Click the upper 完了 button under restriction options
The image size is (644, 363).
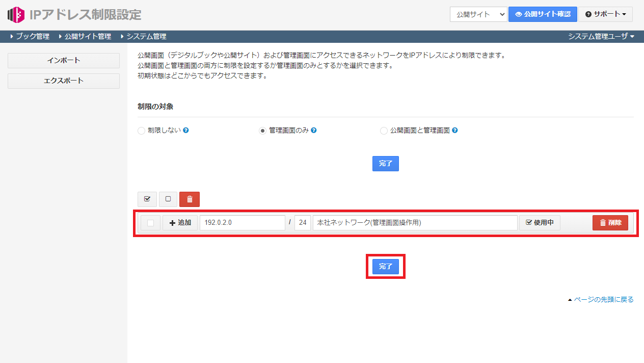coord(386,163)
